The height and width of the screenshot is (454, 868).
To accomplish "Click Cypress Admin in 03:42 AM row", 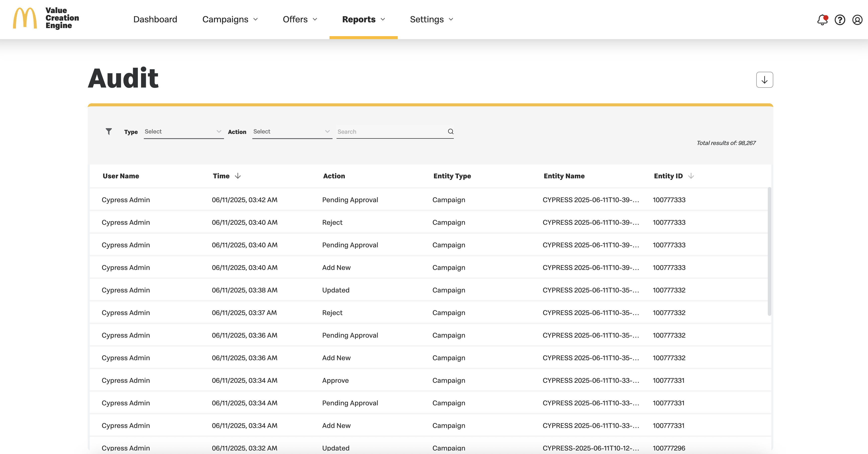I will [126, 200].
